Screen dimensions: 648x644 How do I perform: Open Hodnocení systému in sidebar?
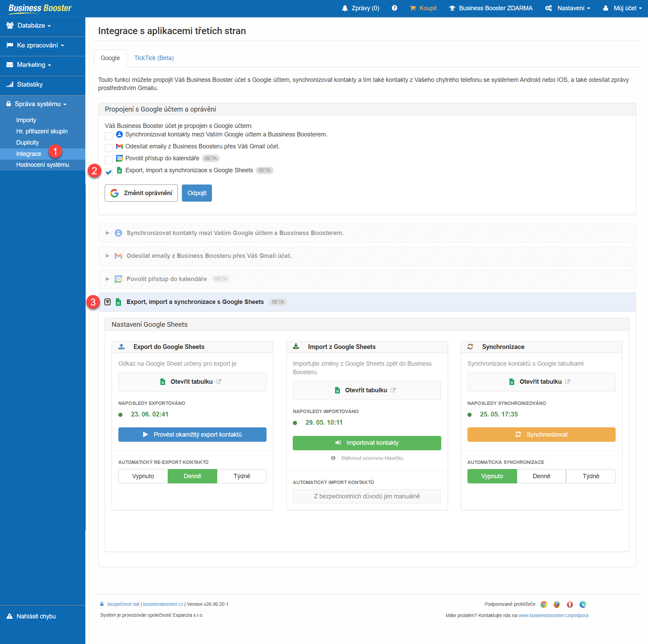(43, 165)
